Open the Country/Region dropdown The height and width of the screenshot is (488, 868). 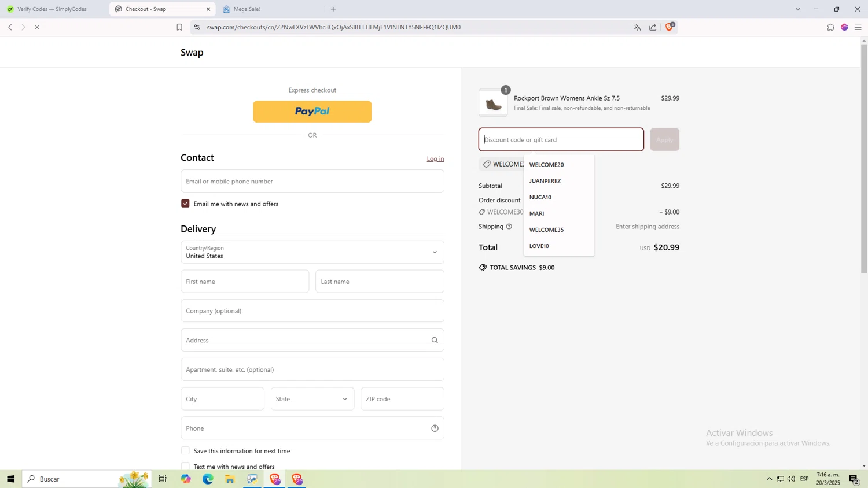312,252
